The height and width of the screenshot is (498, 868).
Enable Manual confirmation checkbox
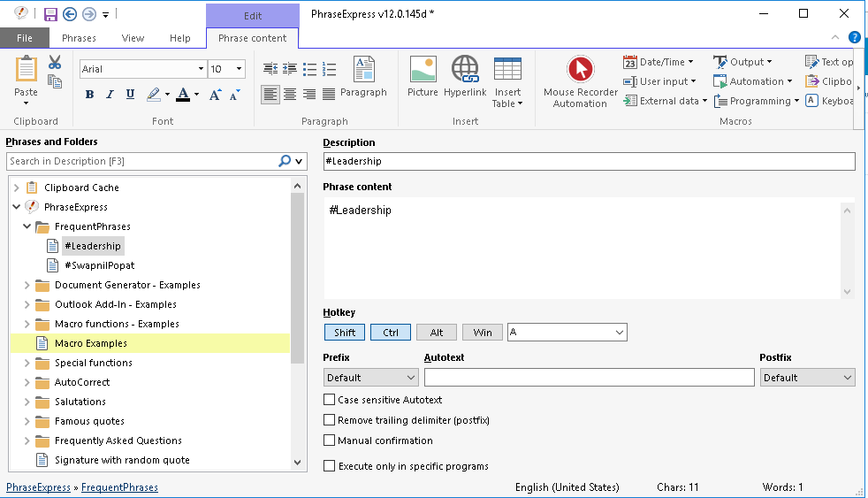pyautogui.click(x=330, y=441)
